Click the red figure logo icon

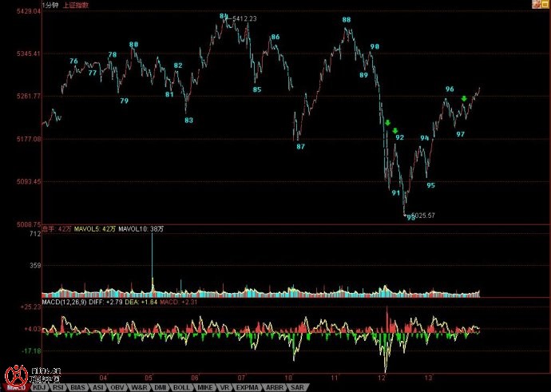[x=14, y=374]
